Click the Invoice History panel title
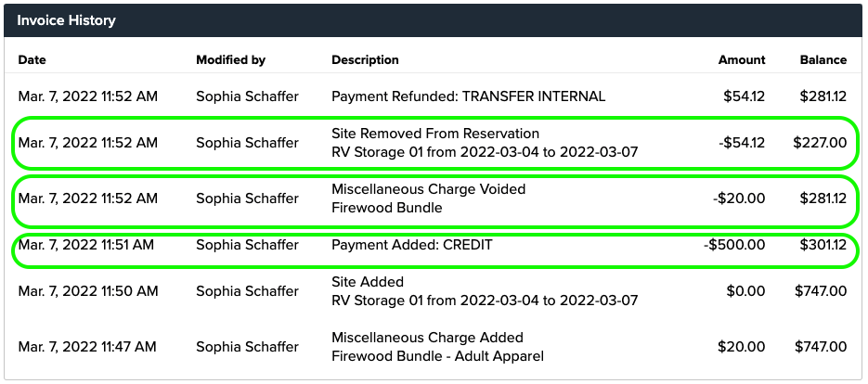 click(x=66, y=19)
